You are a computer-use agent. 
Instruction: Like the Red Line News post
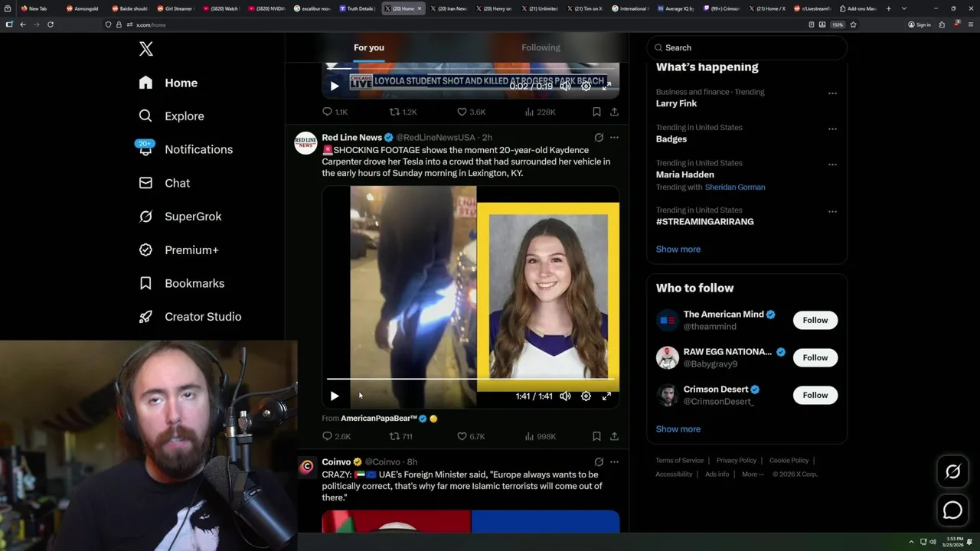point(471,436)
